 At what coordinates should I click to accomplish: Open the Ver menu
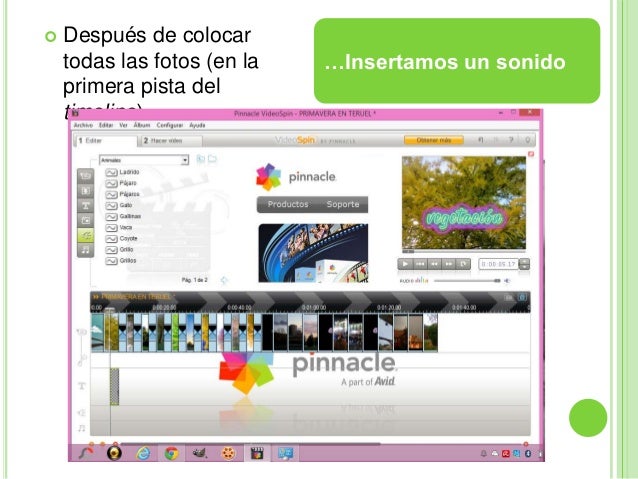coord(123,125)
